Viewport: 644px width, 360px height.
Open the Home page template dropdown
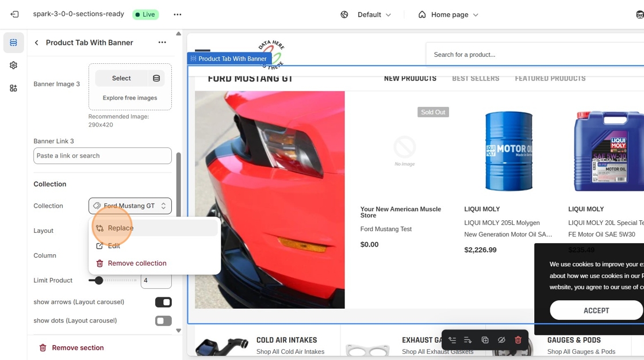(448, 15)
